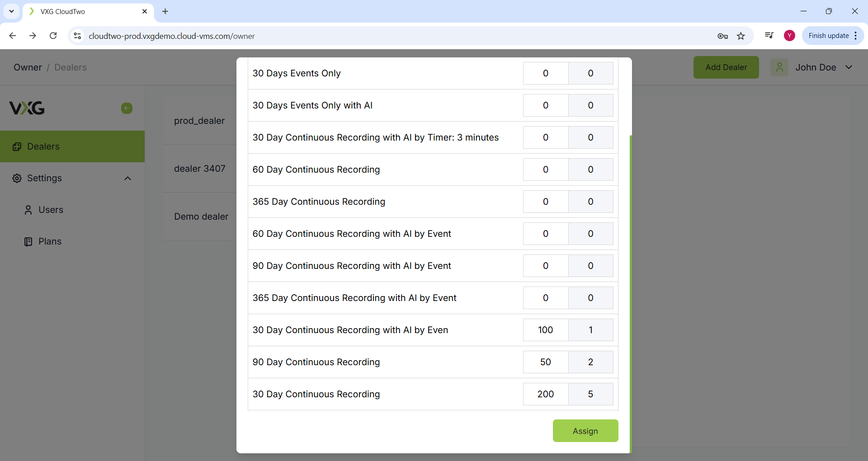The image size is (868, 461).
Task: Expand the John Doe account dropdown
Action: click(849, 67)
